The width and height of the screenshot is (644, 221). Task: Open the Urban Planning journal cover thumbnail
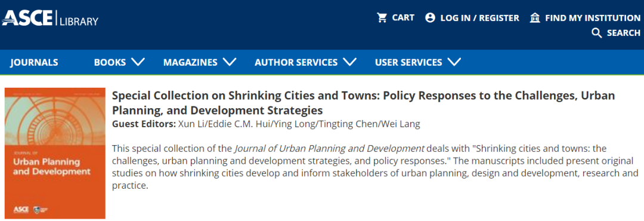click(55, 153)
